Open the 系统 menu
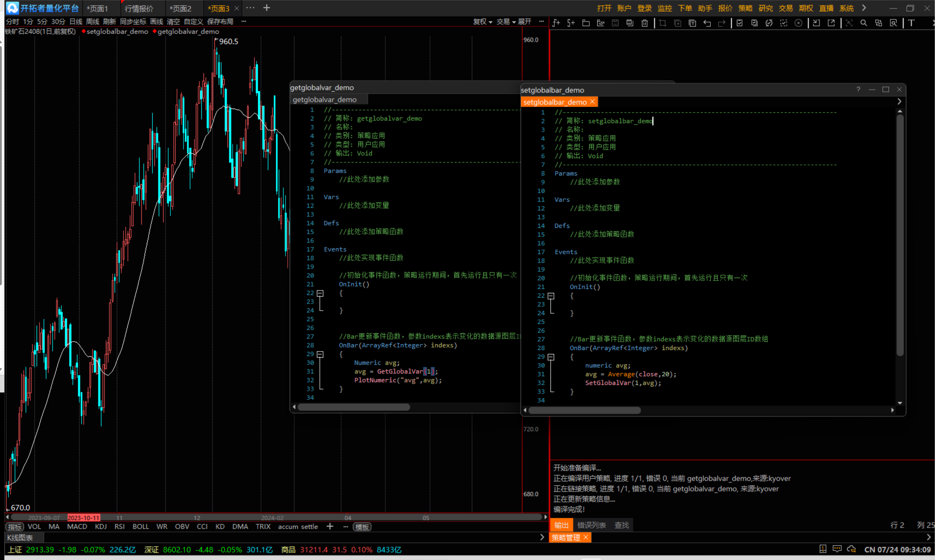Image resolution: width=935 pixels, height=560 pixels. pos(846,8)
